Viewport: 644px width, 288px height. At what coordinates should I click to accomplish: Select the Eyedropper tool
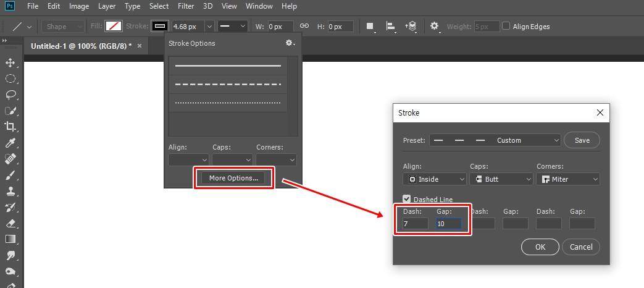[10, 143]
